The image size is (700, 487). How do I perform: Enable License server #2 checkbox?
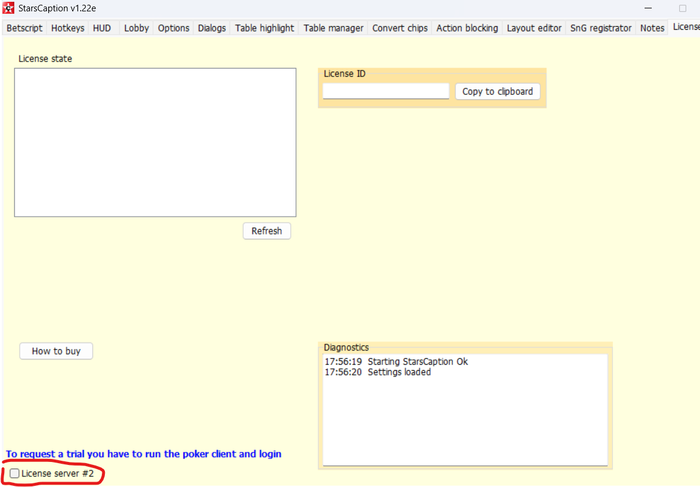coord(15,473)
